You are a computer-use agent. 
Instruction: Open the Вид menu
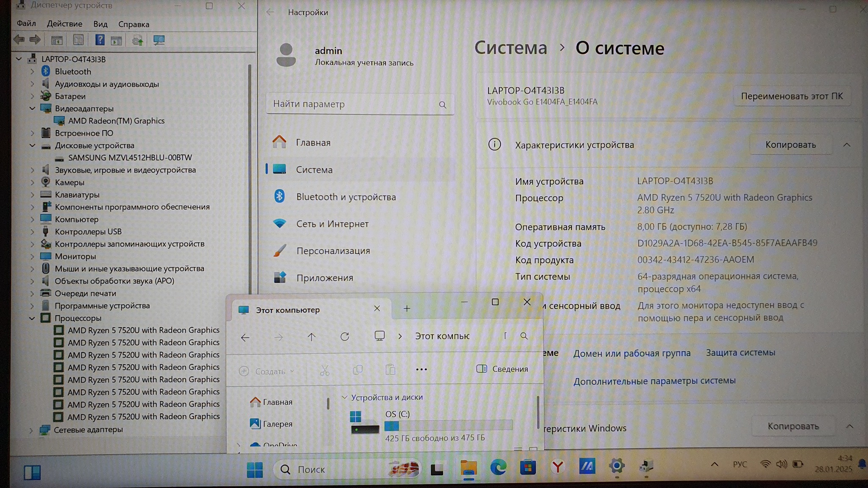tap(100, 24)
